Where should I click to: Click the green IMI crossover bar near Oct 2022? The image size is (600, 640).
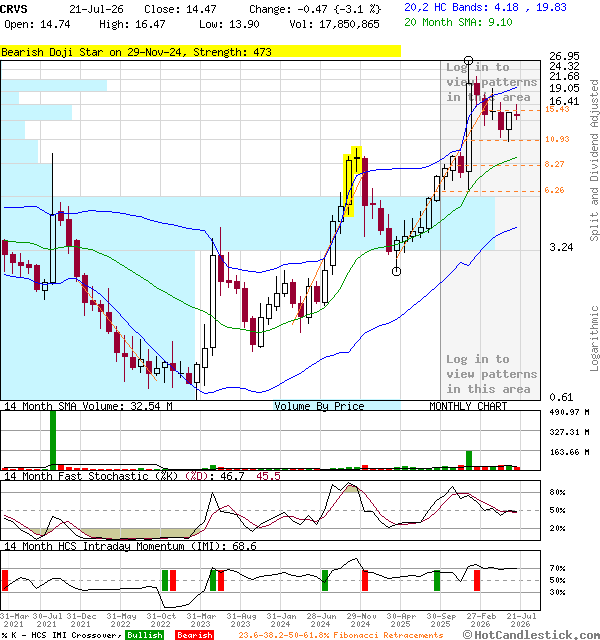165,580
